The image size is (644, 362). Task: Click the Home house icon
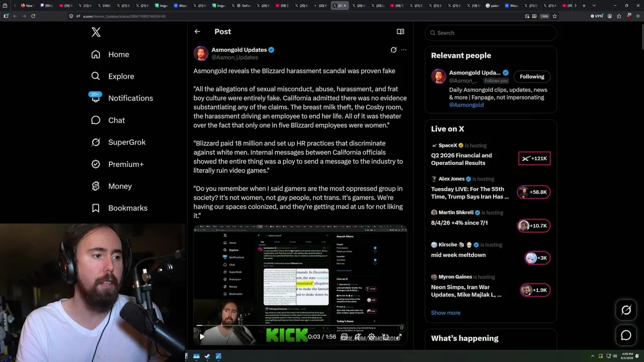pos(96,54)
